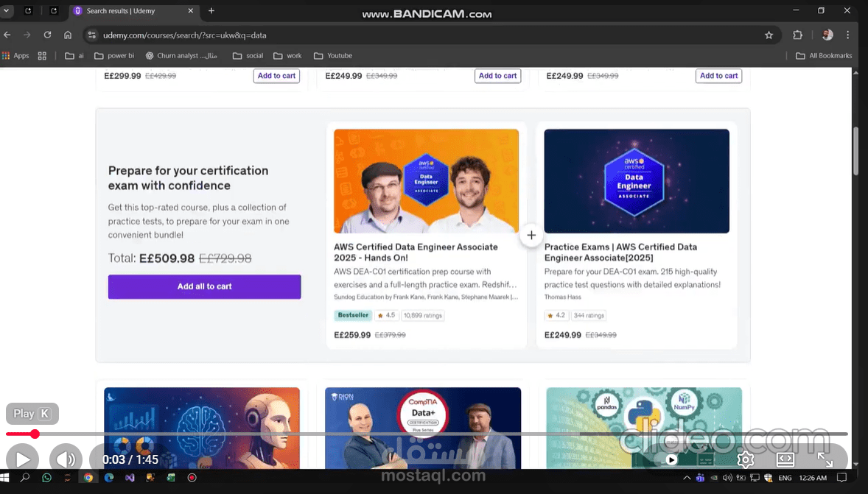868x494 pixels.
Task: Open the Youtube bookmarks folder
Action: [x=333, y=55]
